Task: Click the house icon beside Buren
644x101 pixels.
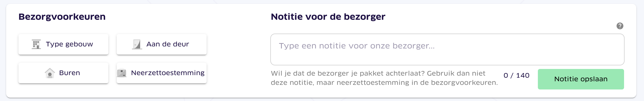Action: click(x=50, y=73)
